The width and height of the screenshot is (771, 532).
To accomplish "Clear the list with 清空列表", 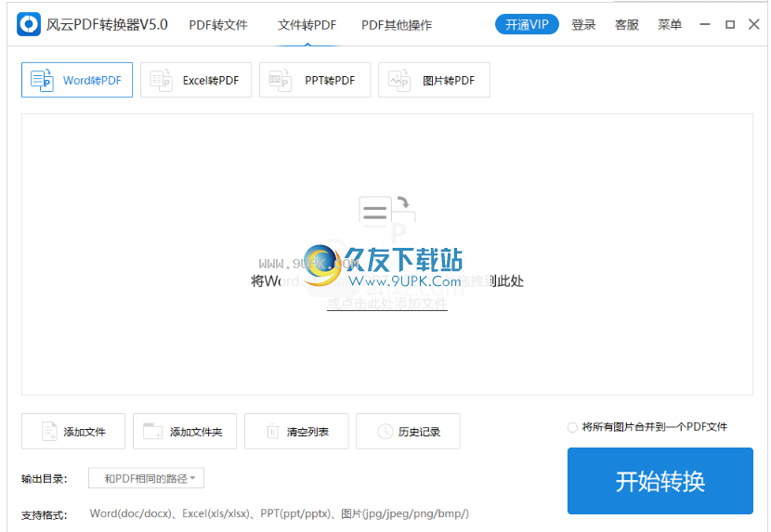I will click(x=296, y=431).
